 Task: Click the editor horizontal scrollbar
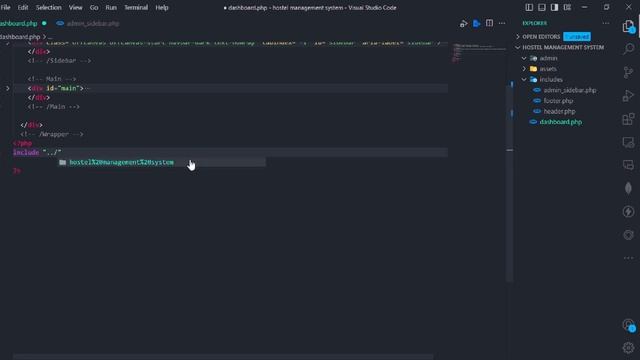coord(223,356)
